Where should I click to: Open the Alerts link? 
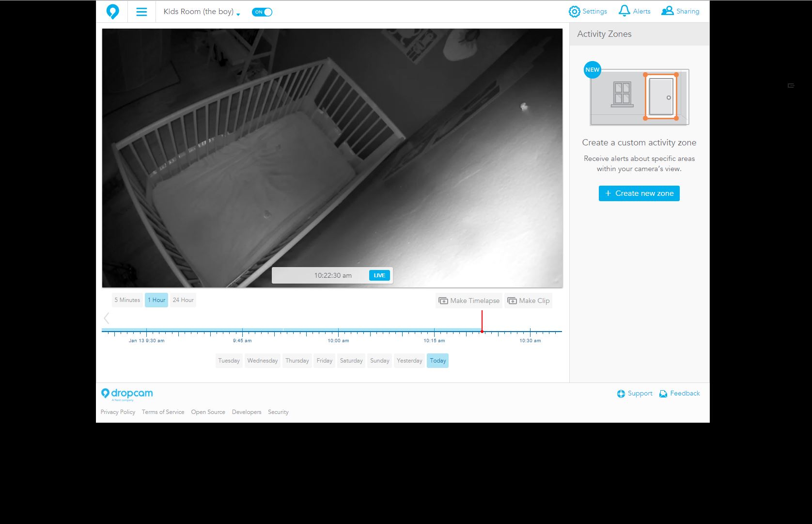pos(641,11)
